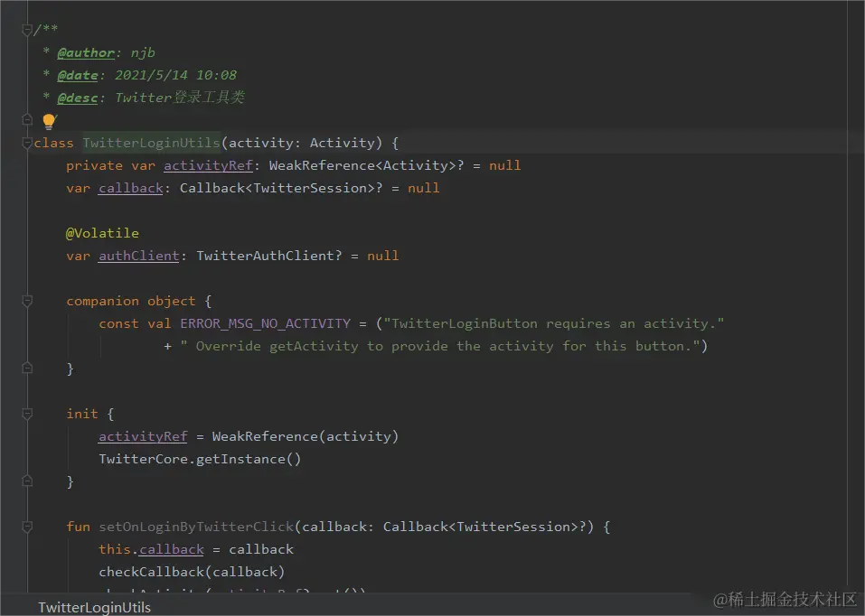Click the Twitter登录工具类 description text
The width and height of the screenshot is (865, 616).
point(180,98)
